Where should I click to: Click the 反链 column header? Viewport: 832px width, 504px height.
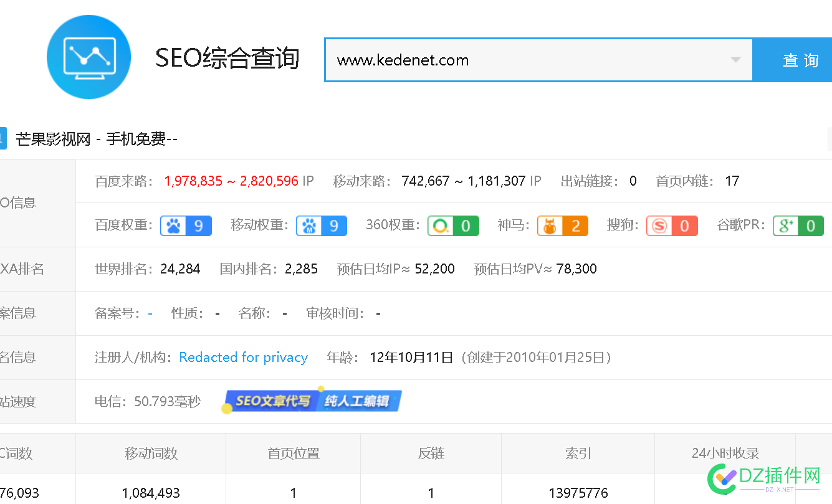coord(431,454)
